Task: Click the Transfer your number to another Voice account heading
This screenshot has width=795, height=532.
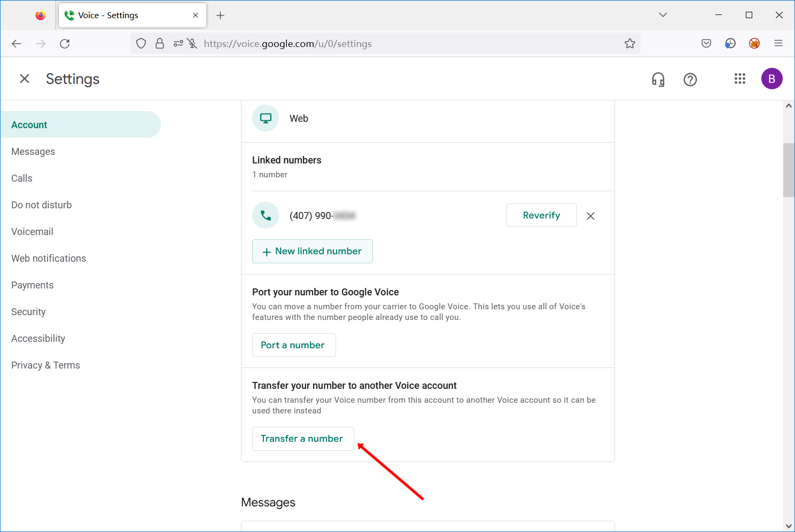Action: pos(354,386)
